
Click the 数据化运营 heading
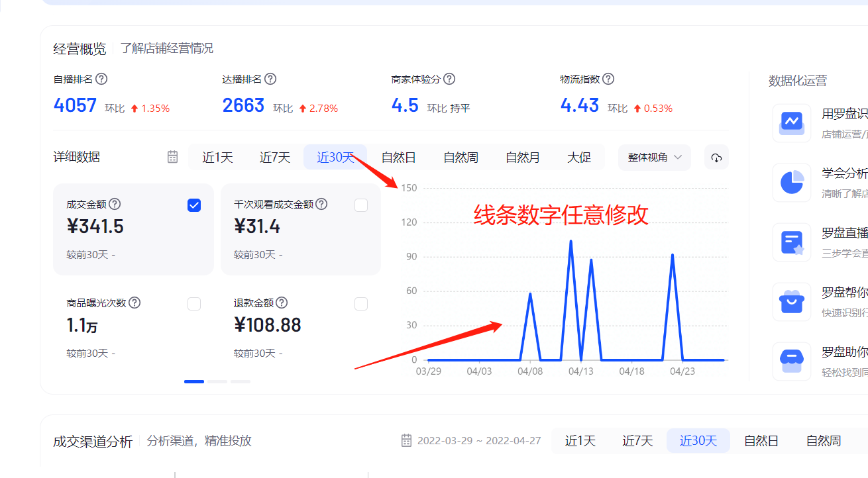click(x=798, y=81)
